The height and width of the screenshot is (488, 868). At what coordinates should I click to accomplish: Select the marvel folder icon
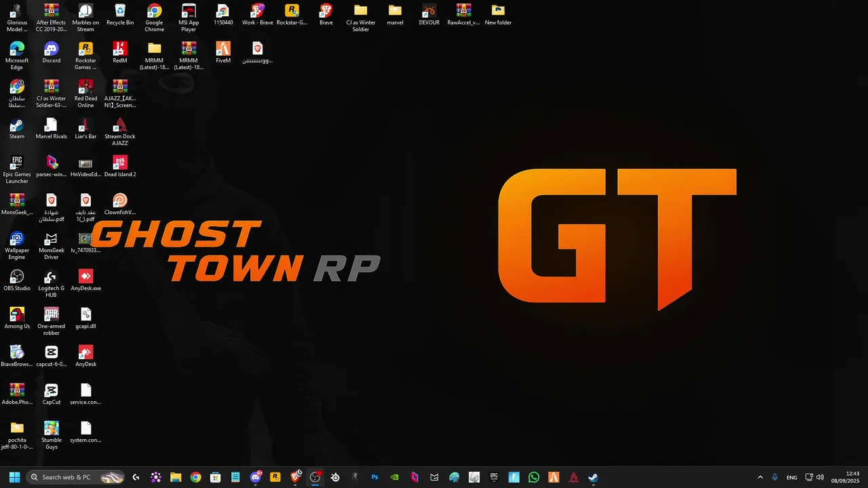(395, 15)
